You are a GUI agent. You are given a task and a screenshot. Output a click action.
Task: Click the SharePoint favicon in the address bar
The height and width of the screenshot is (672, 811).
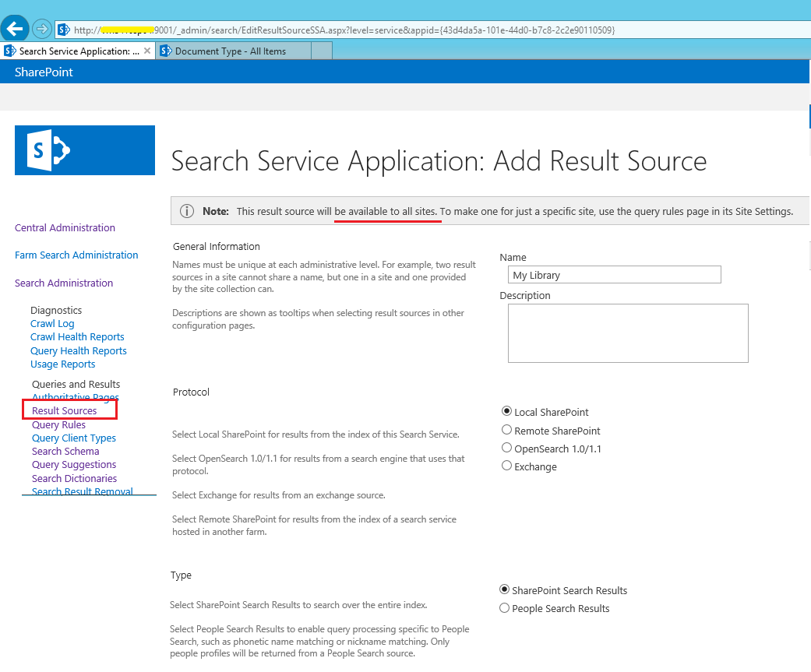64,30
